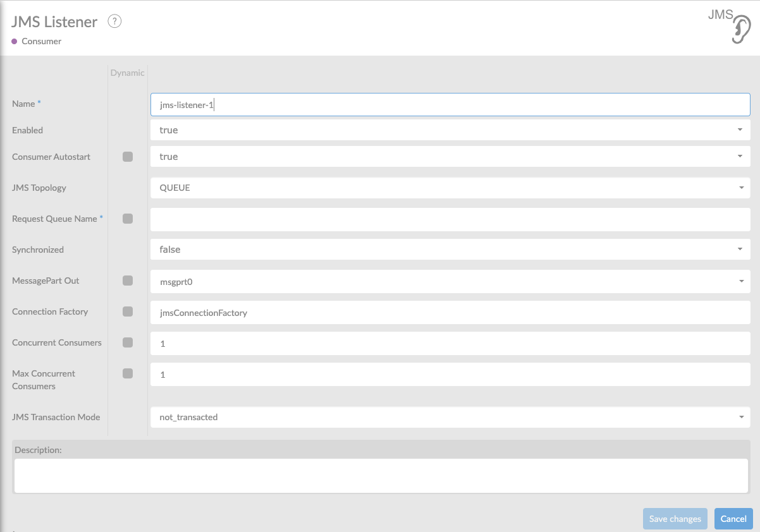Toggle Dynamic checkbox for Concurrent Consumers
The height and width of the screenshot is (532, 760).
128,342
